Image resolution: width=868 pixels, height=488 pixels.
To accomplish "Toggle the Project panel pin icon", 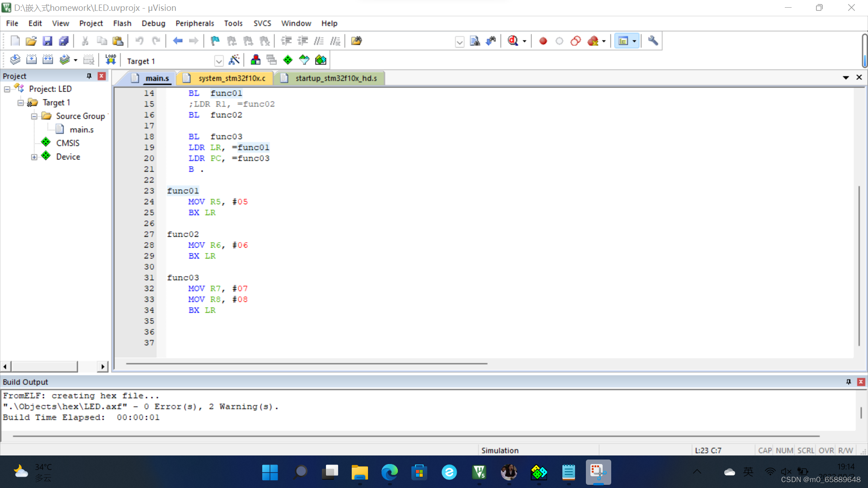I will [89, 76].
